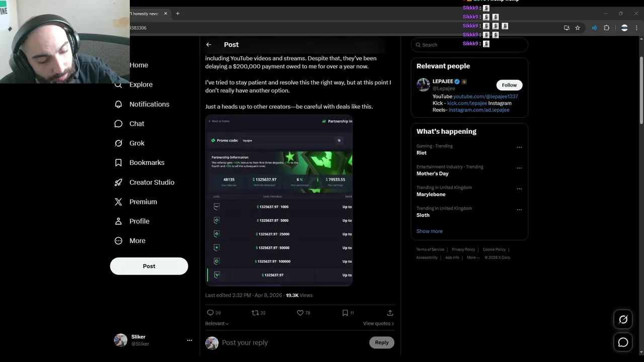Open Profile person icon in sidebar
The height and width of the screenshot is (362, 644).
[x=118, y=221]
